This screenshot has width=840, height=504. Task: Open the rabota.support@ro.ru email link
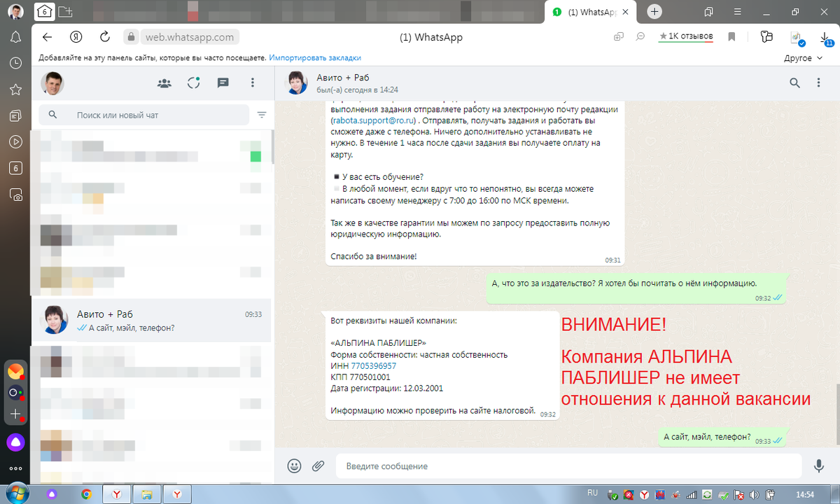[x=375, y=120]
